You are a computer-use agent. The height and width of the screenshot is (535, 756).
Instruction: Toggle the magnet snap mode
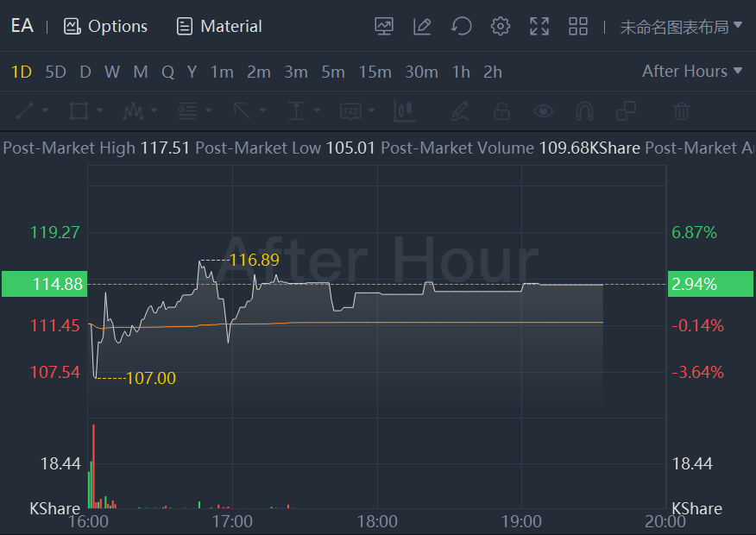pos(584,111)
